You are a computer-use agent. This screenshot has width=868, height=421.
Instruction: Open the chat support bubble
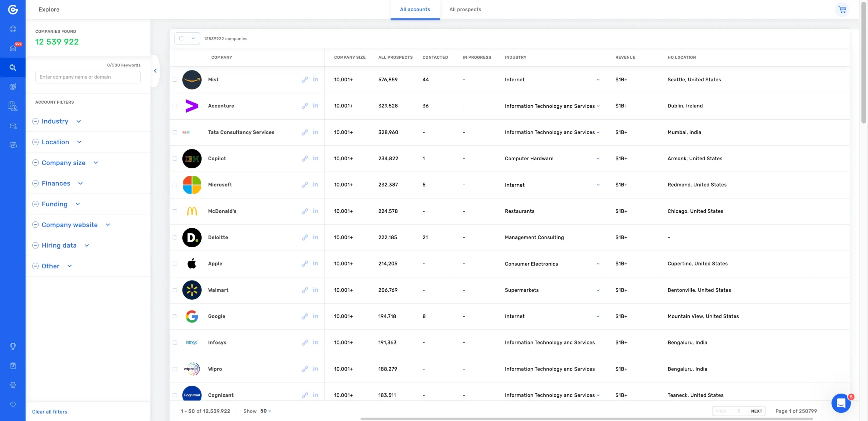(x=841, y=403)
